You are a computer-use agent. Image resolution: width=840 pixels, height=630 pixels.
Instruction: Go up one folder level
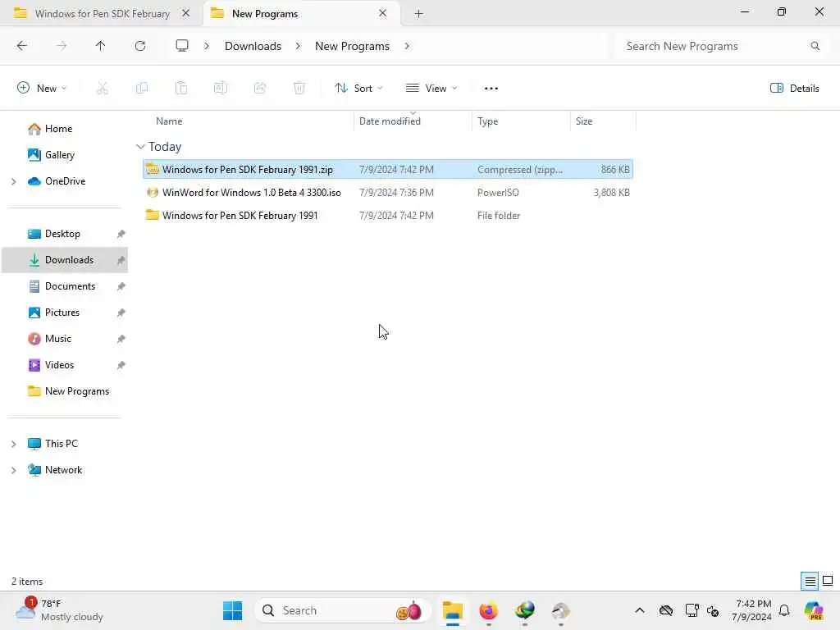(100, 46)
